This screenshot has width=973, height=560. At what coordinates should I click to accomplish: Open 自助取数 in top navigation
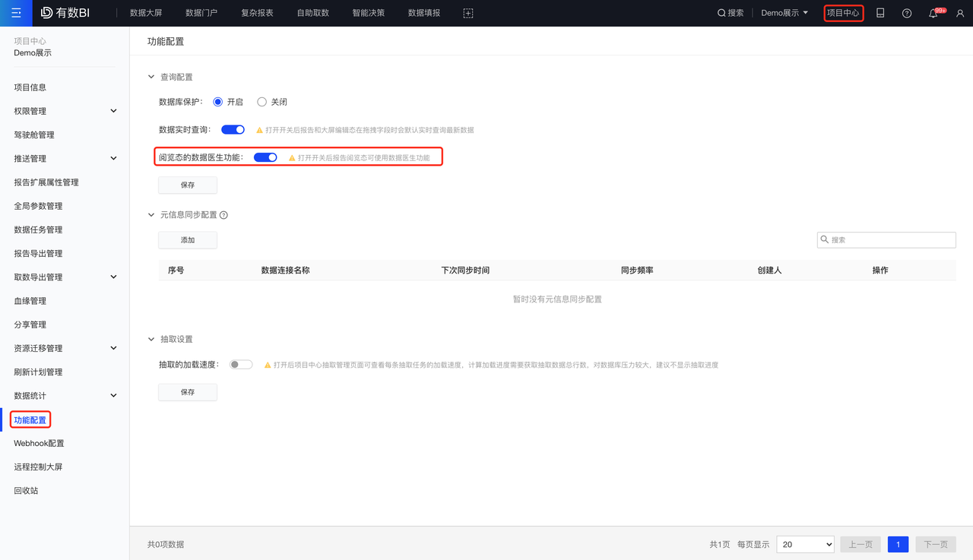click(313, 13)
